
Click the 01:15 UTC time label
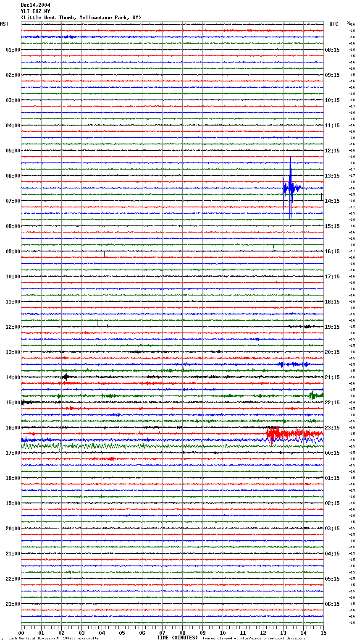(x=332, y=478)
